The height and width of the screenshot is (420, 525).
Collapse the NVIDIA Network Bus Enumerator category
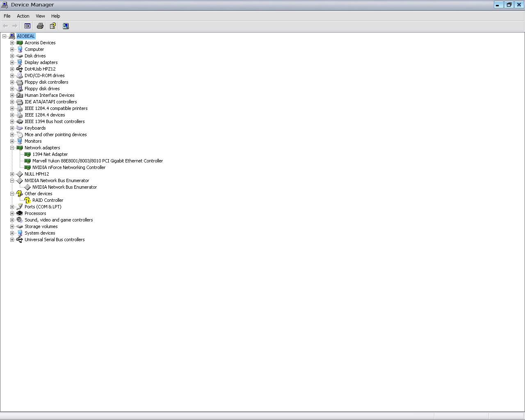(x=12, y=180)
